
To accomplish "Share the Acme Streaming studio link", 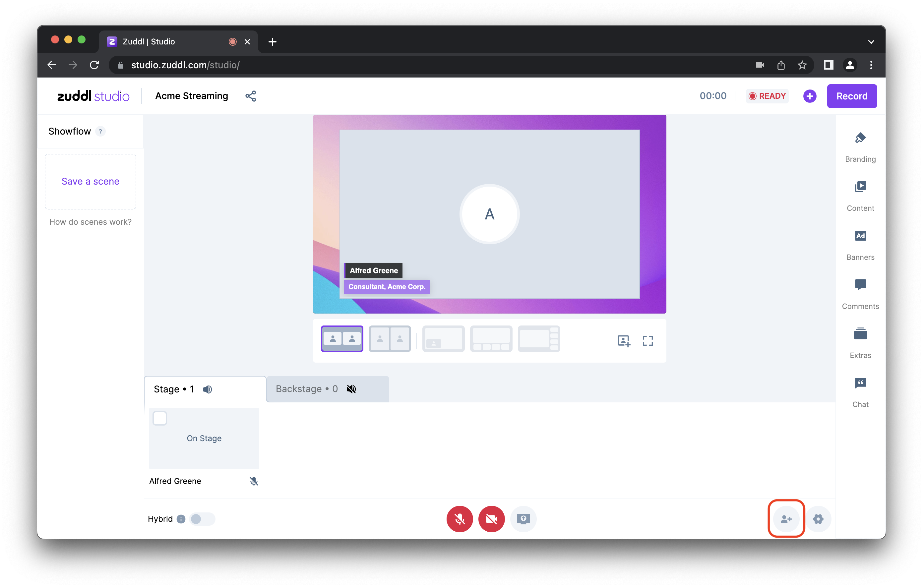I will [251, 96].
